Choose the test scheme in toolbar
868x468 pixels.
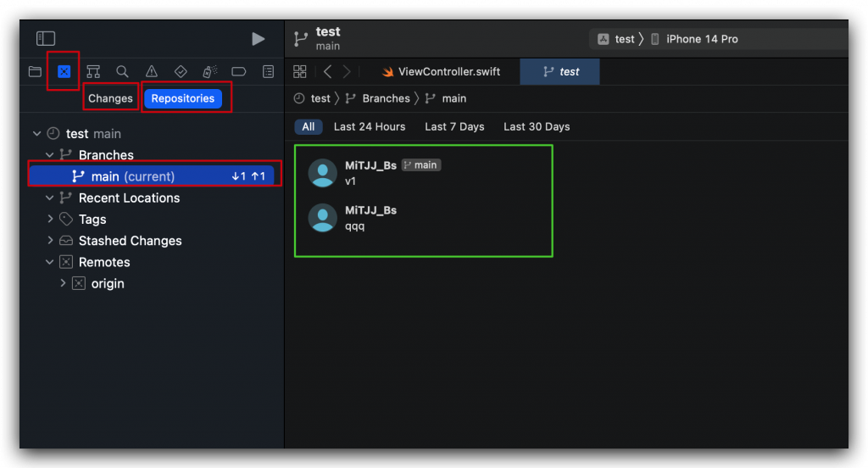[x=616, y=39]
